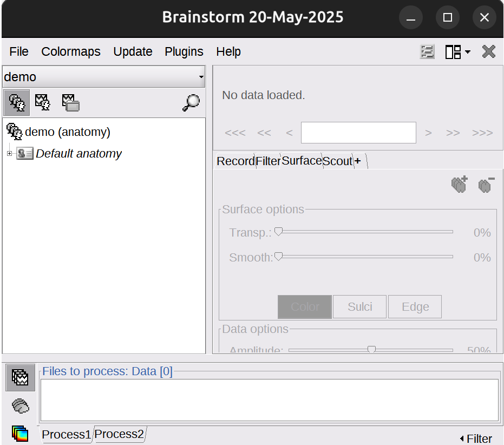Viewport: 504px width, 445px height.
Task: Click the Color button
Action: tap(305, 307)
